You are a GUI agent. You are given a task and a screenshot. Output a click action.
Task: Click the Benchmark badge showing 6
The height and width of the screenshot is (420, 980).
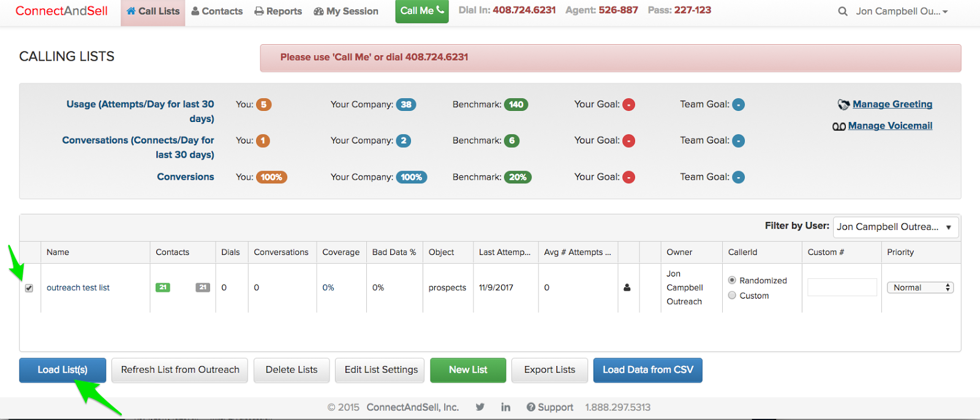coord(512,141)
